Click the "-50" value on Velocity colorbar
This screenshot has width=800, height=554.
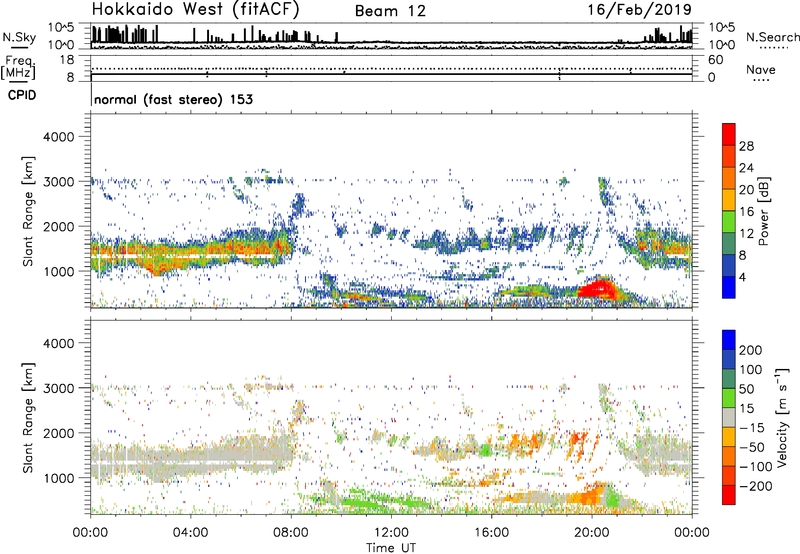[x=752, y=447]
